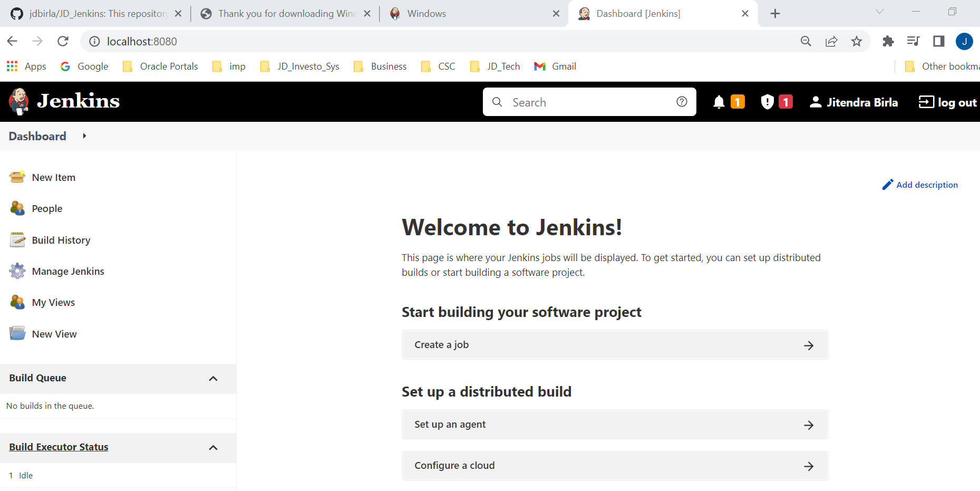
Task: Click the arrow on Create a job
Action: 809,345
